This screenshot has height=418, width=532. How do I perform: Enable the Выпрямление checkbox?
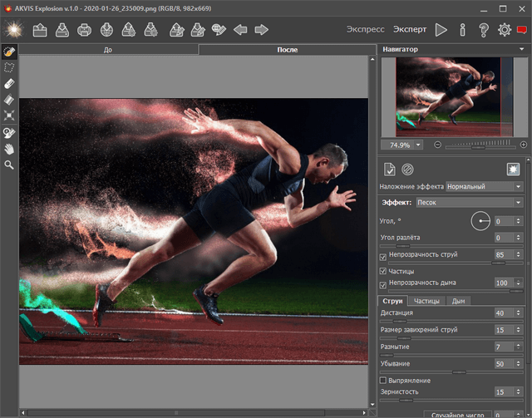click(383, 379)
